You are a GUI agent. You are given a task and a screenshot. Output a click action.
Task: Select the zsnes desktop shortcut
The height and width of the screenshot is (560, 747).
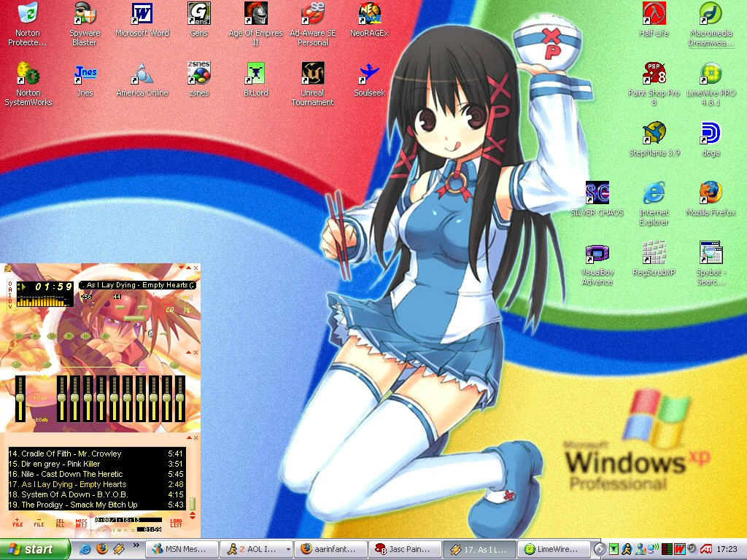pos(198,79)
